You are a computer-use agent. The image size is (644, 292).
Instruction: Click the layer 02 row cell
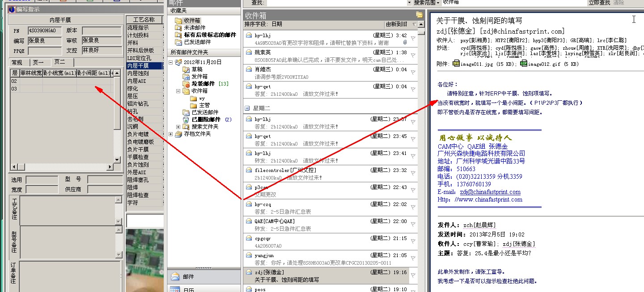tap(15, 81)
